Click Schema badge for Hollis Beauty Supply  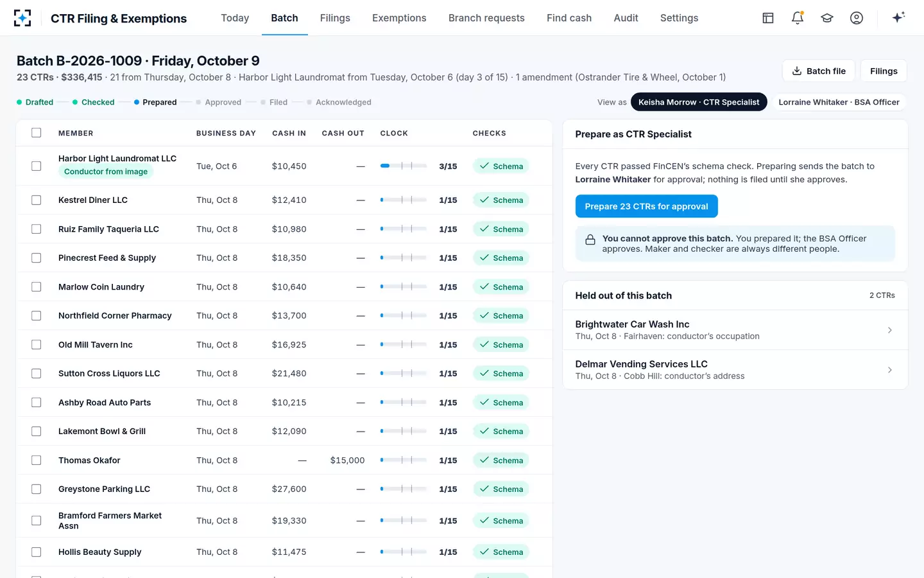(501, 552)
